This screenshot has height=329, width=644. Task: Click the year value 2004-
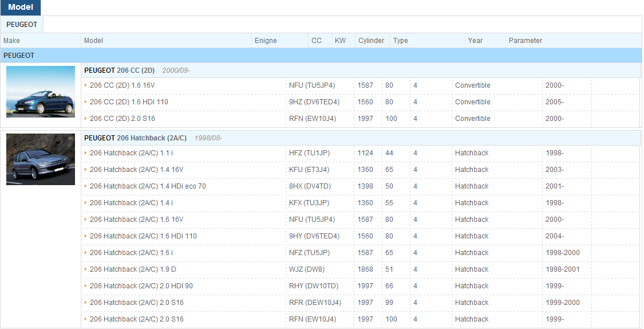[x=555, y=236]
